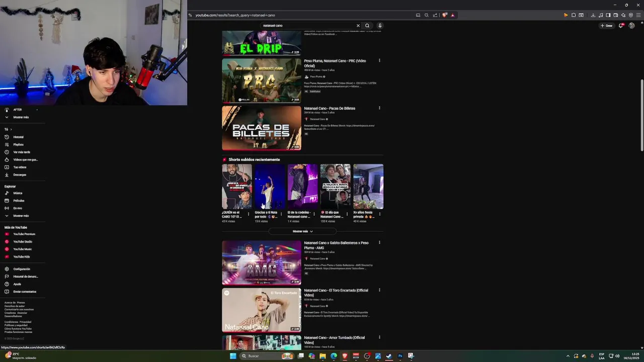Open En vivo under Explorar

pyautogui.click(x=18, y=208)
